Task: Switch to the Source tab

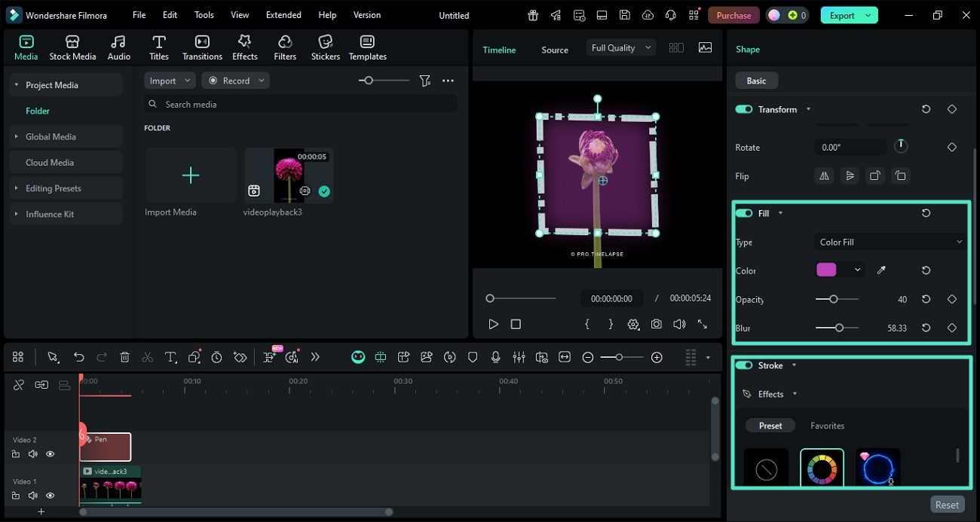Action: click(554, 50)
